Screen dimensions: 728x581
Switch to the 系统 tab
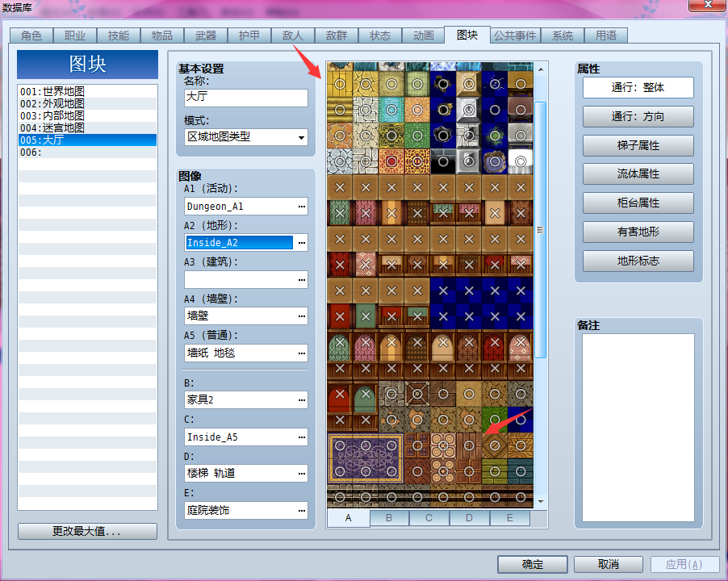(563, 36)
